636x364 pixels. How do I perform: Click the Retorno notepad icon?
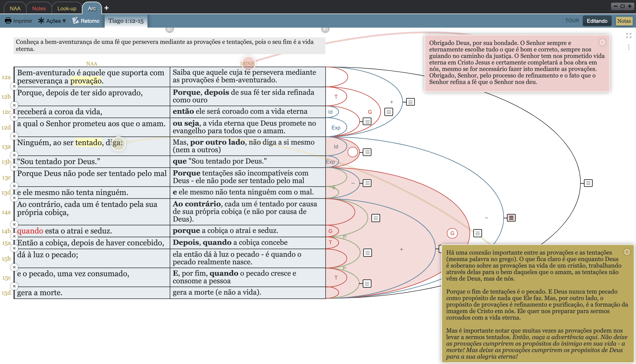75,21
